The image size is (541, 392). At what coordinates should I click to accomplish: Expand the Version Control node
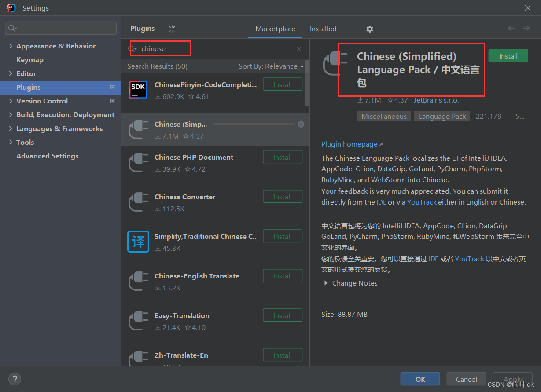[x=11, y=101]
